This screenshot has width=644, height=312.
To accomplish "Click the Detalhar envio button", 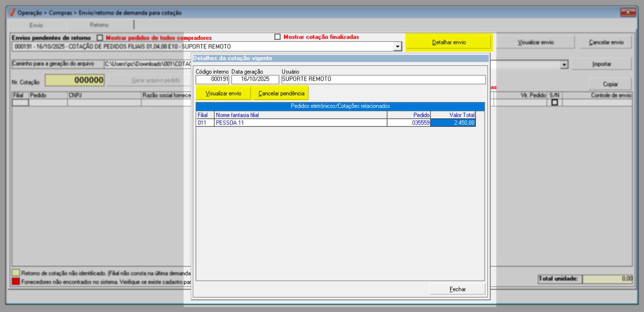I will [x=448, y=42].
